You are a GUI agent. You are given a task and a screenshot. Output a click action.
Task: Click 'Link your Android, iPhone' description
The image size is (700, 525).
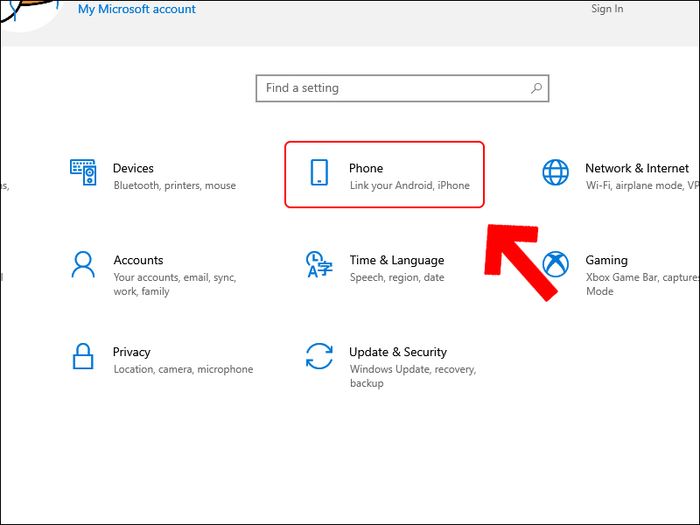410,186
